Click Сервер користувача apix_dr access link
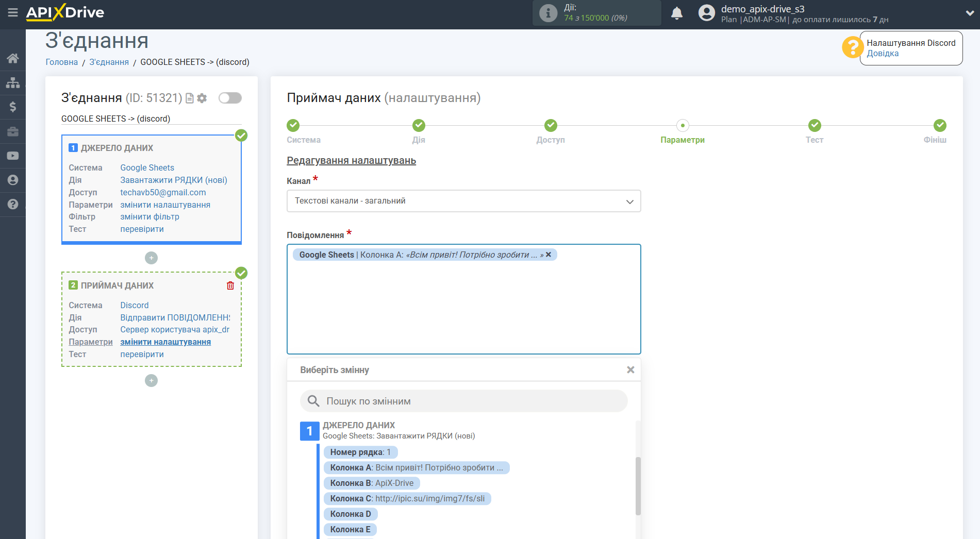Screen dimensions: 980x539 (175, 330)
